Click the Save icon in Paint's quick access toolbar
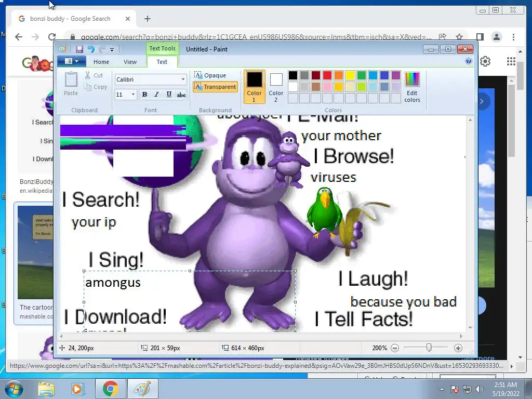Viewport: 532px width, 399px height. (79, 49)
